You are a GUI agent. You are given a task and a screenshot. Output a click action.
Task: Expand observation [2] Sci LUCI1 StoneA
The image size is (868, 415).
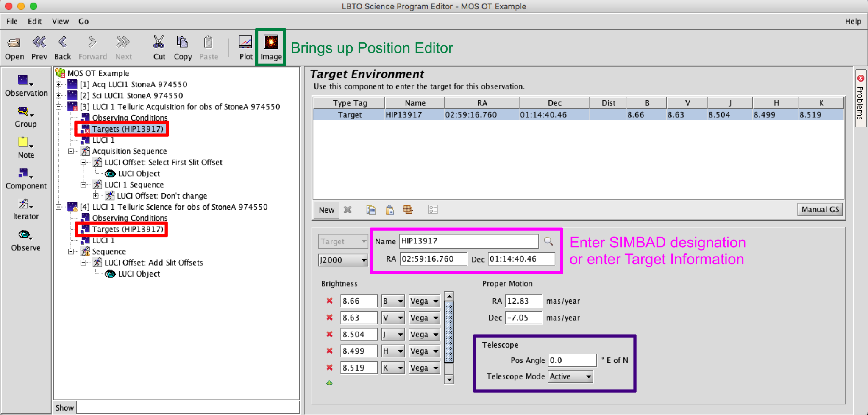click(59, 95)
